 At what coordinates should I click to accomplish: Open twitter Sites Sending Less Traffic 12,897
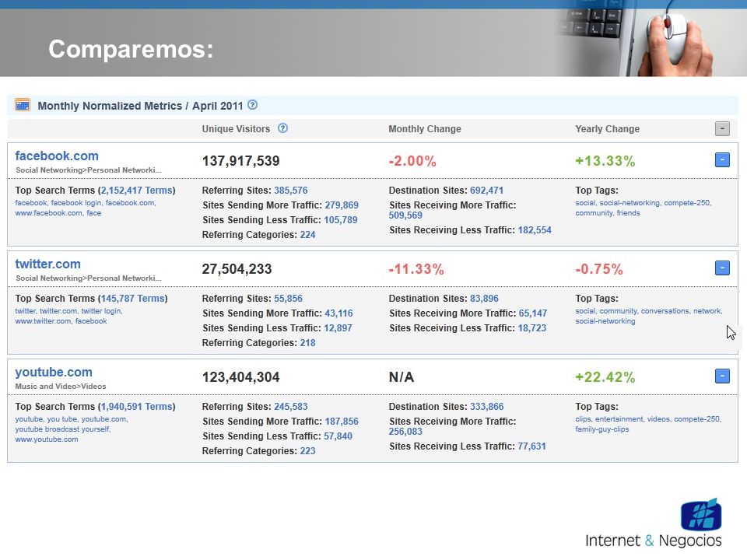pos(338,328)
